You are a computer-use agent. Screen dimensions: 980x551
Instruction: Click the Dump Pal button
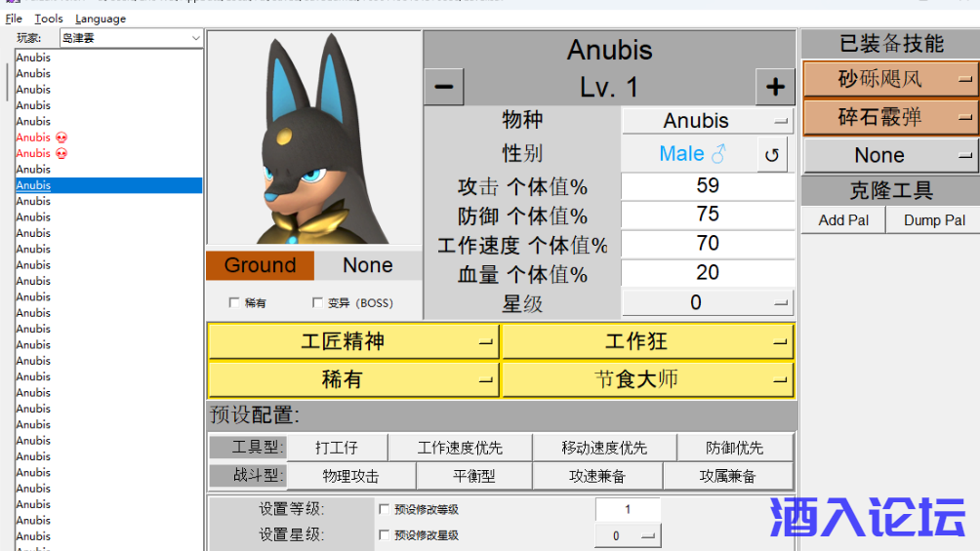pos(934,219)
